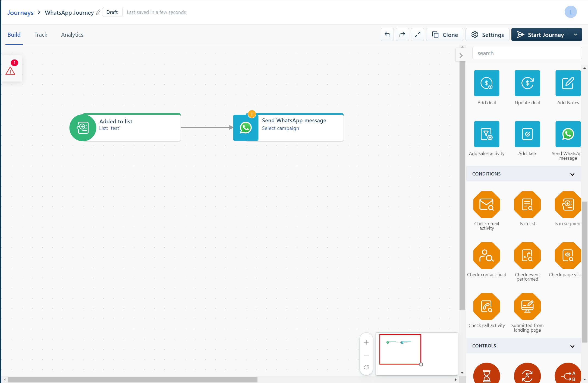Click the Add Task action icon

(x=527, y=134)
